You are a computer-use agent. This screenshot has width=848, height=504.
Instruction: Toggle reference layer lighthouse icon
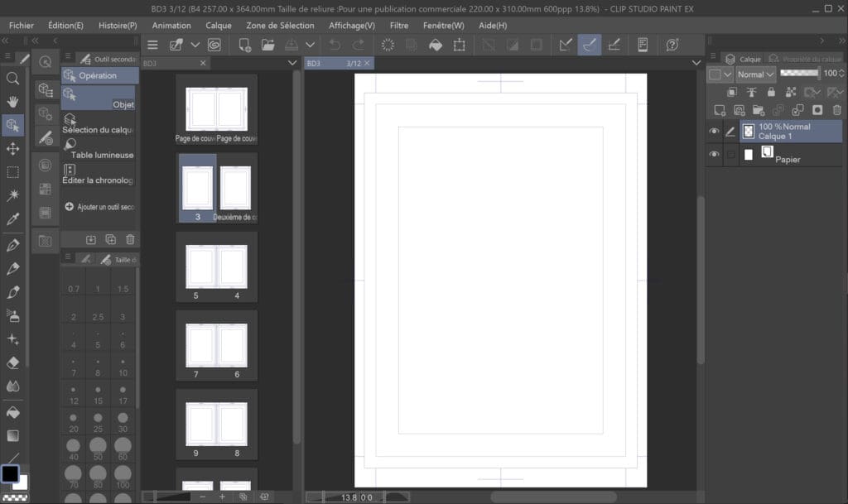[x=752, y=93]
